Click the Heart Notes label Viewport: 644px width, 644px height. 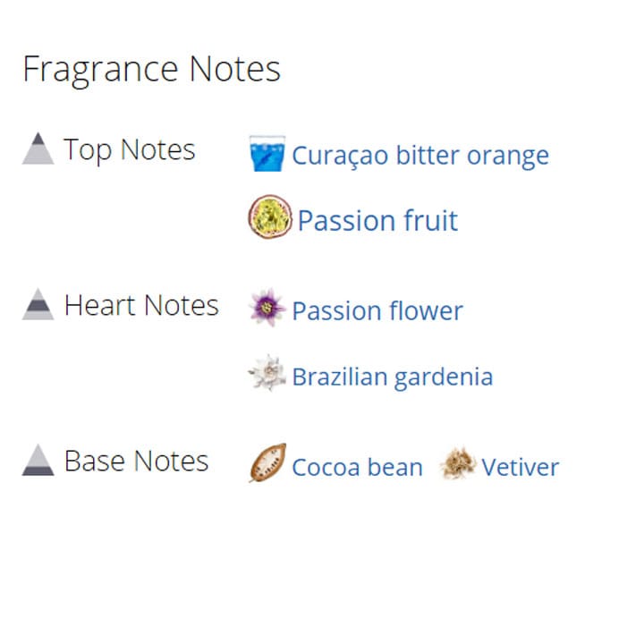tap(141, 306)
